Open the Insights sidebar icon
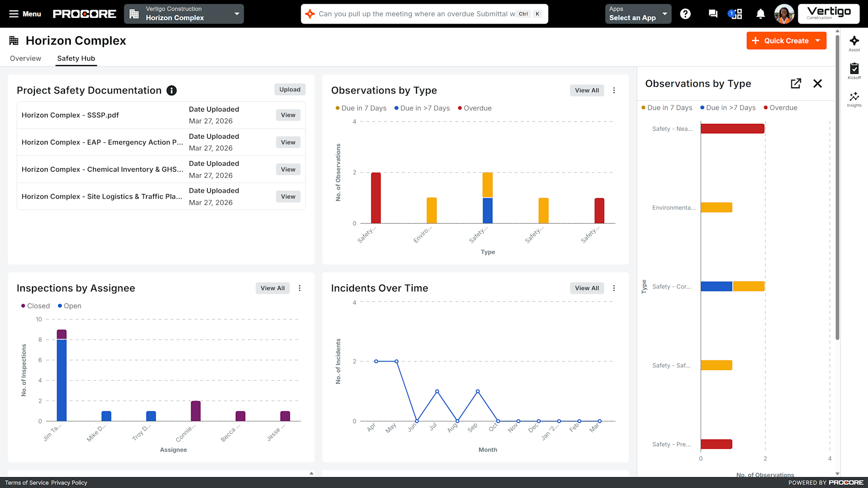The height and width of the screenshot is (488, 868). (x=854, y=99)
